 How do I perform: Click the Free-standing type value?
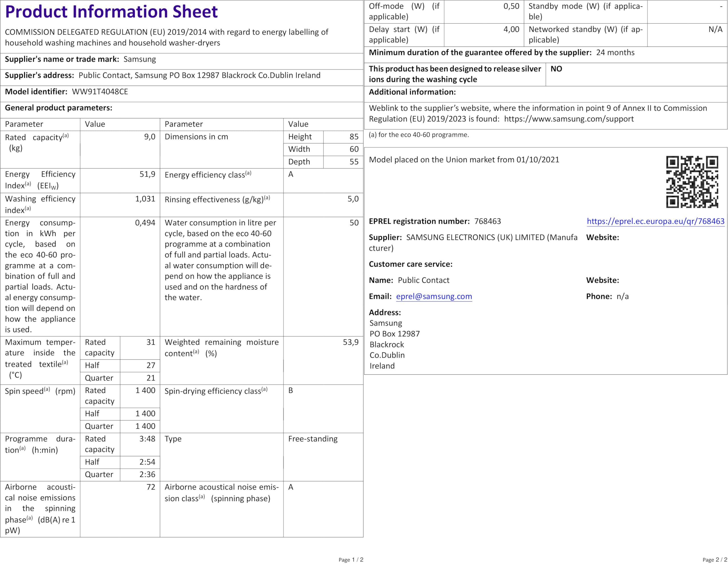313,439
